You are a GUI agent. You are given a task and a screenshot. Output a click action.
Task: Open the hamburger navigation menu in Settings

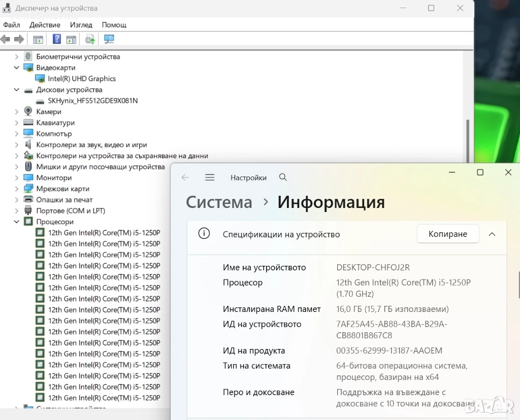coord(210,178)
